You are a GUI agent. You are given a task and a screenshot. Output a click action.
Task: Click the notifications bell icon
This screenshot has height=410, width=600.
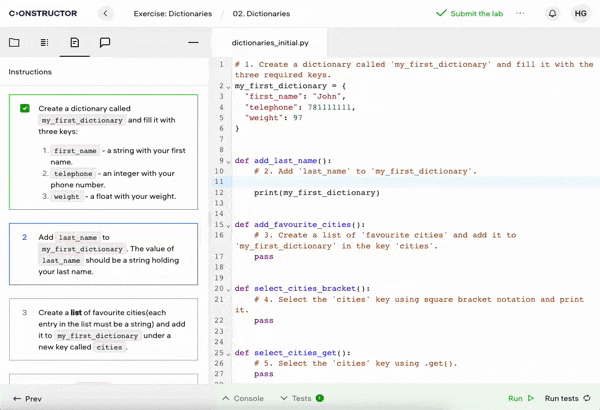tap(552, 14)
